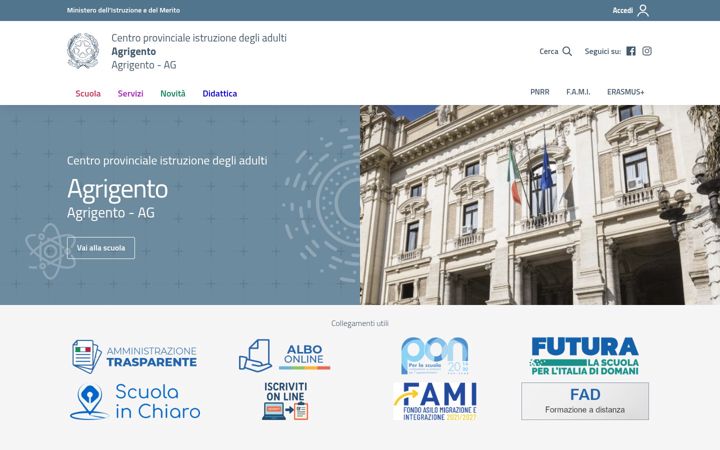This screenshot has height=450, width=720.
Task: Open the Didattica menu
Action: pos(219,94)
